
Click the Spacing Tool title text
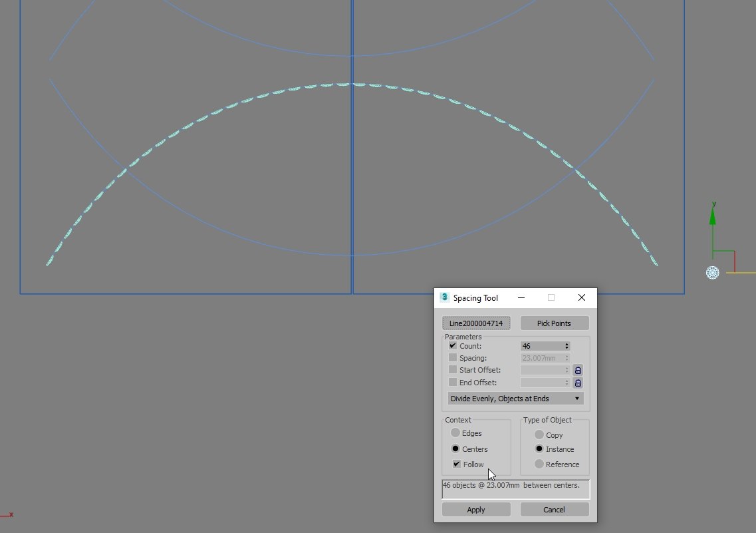(475, 297)
